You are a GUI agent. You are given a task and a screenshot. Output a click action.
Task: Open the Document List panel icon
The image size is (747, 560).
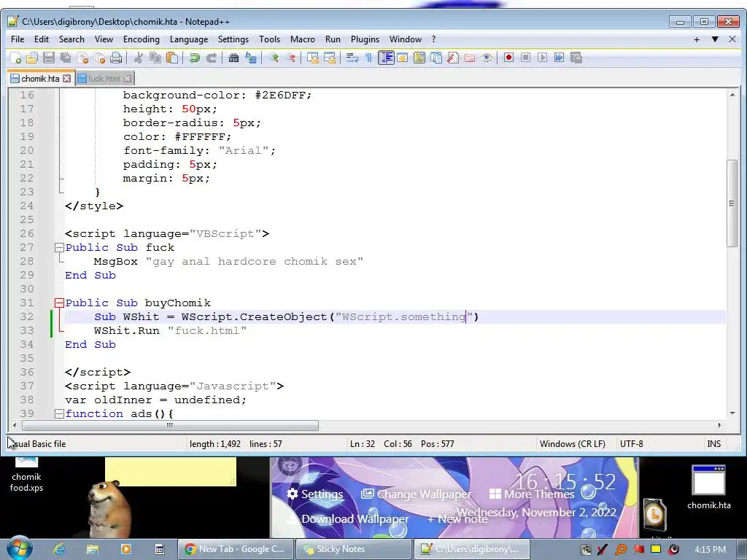click(x=436, y=58)
